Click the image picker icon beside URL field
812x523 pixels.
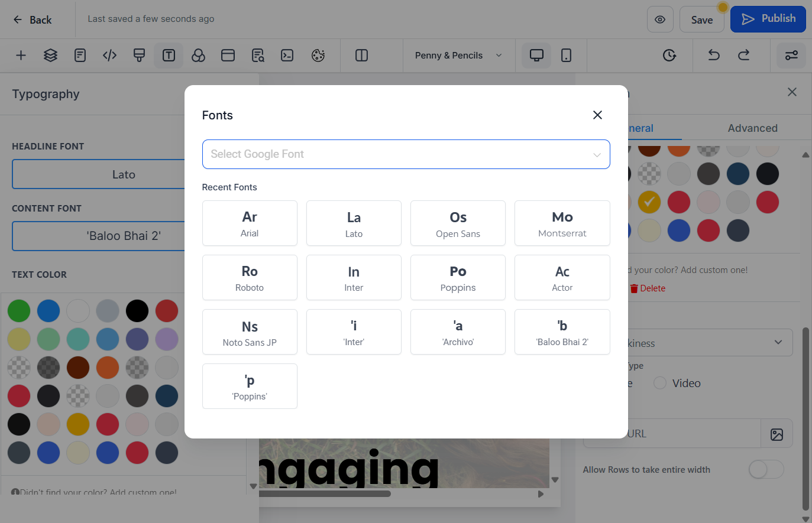coord(777,434)
